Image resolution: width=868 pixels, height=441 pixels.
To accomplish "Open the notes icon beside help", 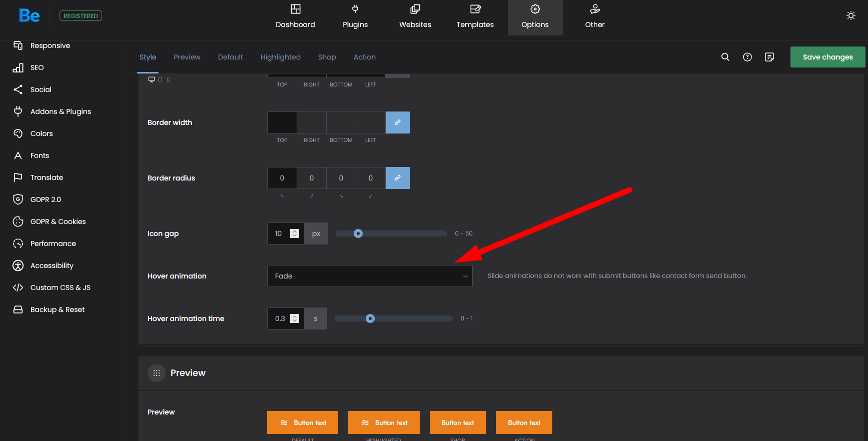I will pos(769,57).
